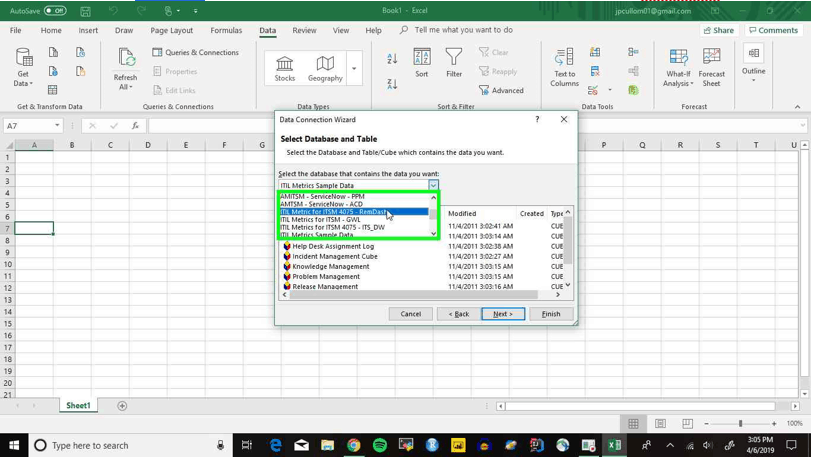Click Cancel in the wizard
Viewport: 813px width, 458px height.
click(x=411, y=314)
